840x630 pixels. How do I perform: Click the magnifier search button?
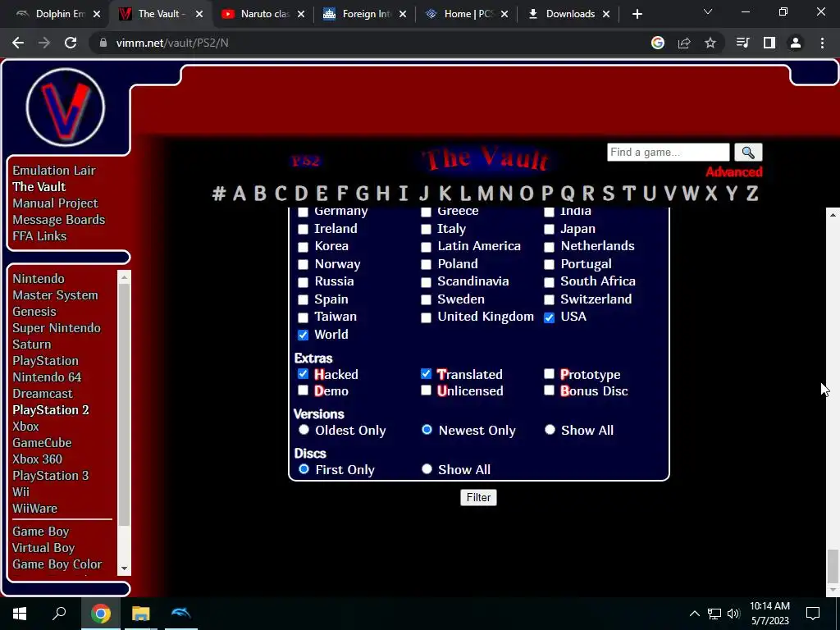pyautogui.click(x=748, y=153)
